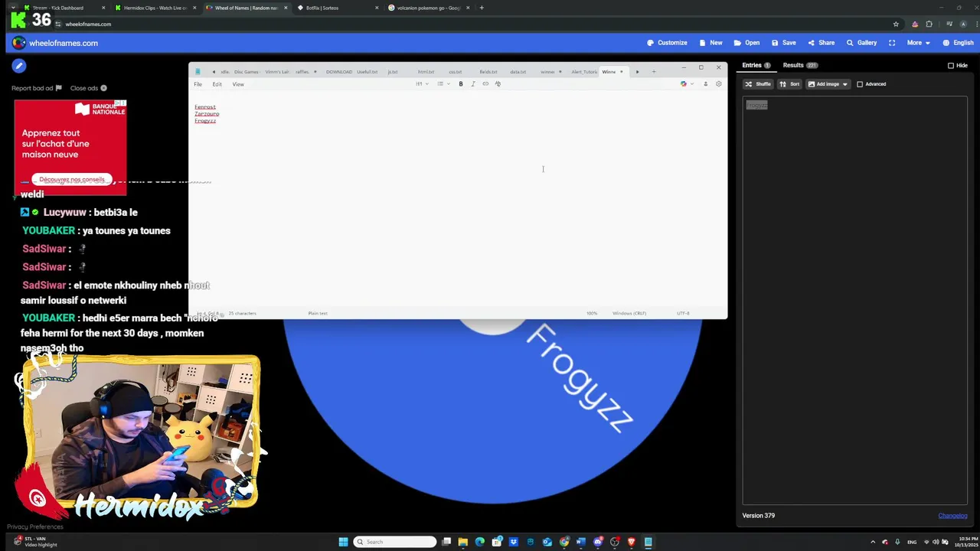Image resolution: width=980 pixels, height=551 pixels.
Task: Open Word from the taskbar
Action: tap(580, 542)
